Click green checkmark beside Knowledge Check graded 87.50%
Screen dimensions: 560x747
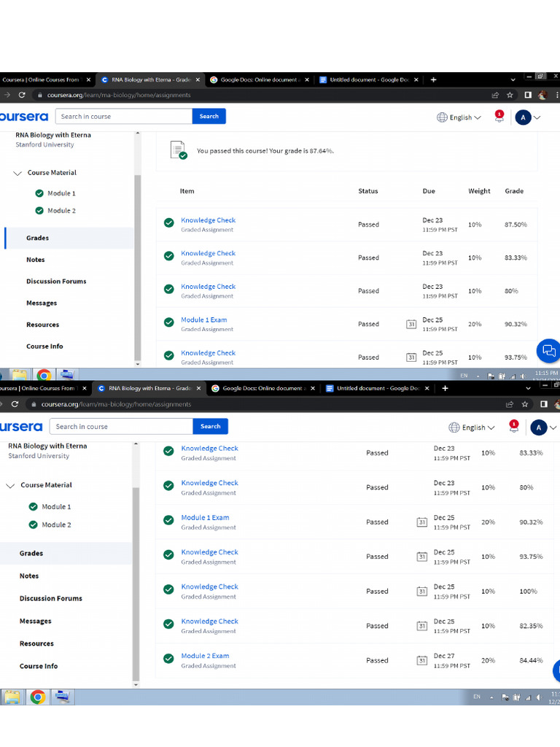(168, 224)
